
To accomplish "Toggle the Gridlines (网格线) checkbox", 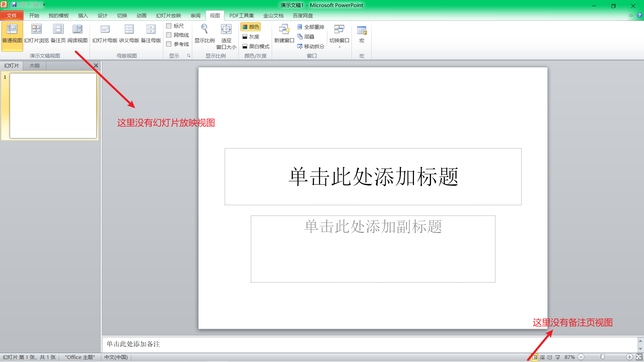I will point(169,35).
